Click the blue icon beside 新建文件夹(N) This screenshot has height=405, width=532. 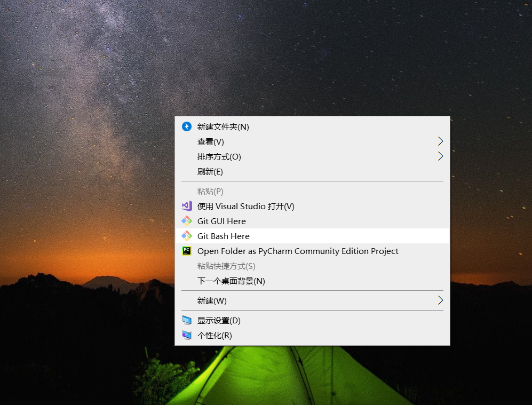pos(187,126)
